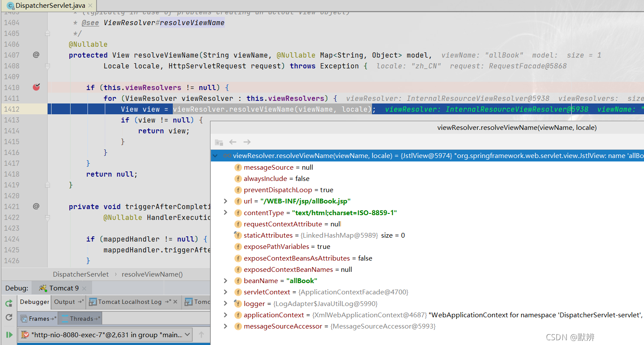Click the override gutter icon on line 1407

pos(36,55)
